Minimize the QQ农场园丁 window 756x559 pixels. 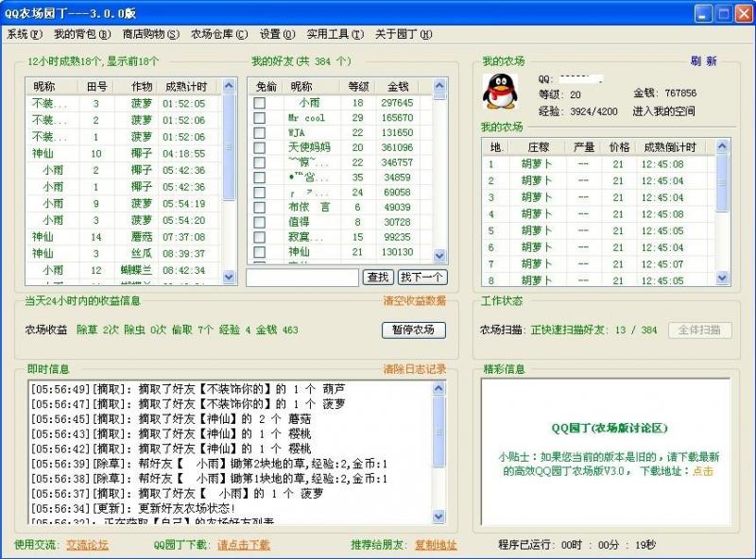point(702,14)
